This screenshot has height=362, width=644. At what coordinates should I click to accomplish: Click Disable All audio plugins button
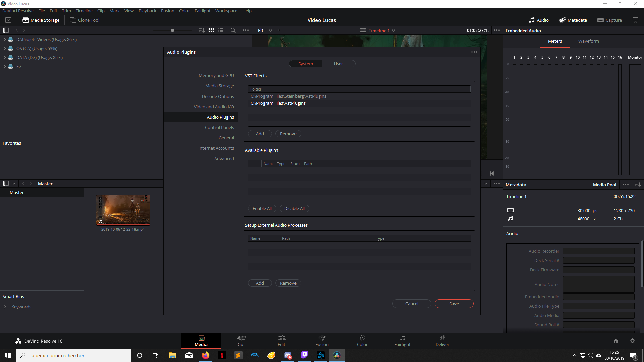point(294,208)
